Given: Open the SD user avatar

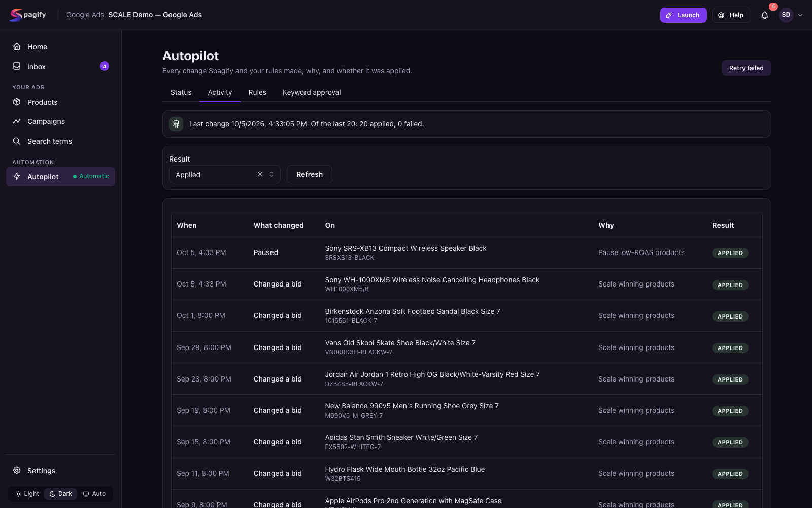Looking at the screenshot, I should click(786, 15).
